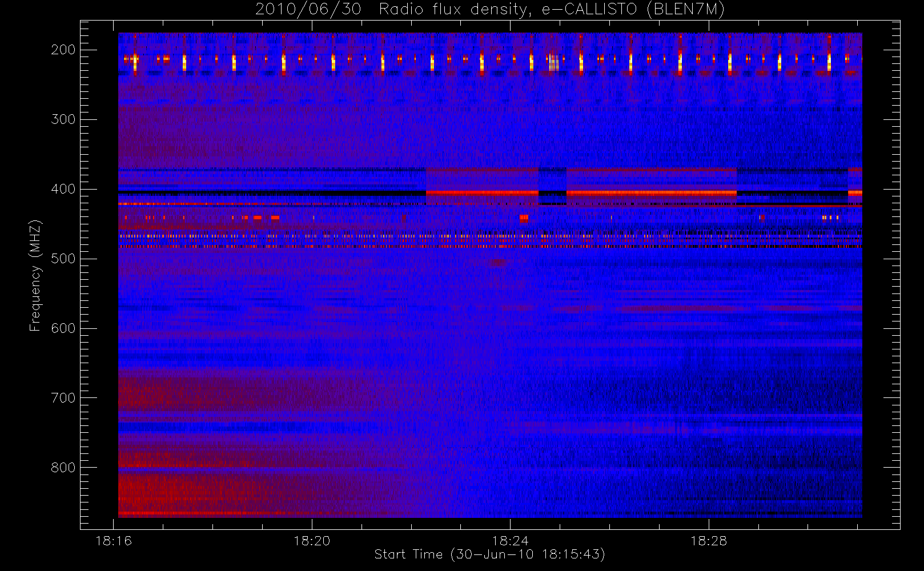The width and height of the screenshot is (924, 571).
Task: Click the 800 frequency tick label
Action: click(x=63, y=468)
